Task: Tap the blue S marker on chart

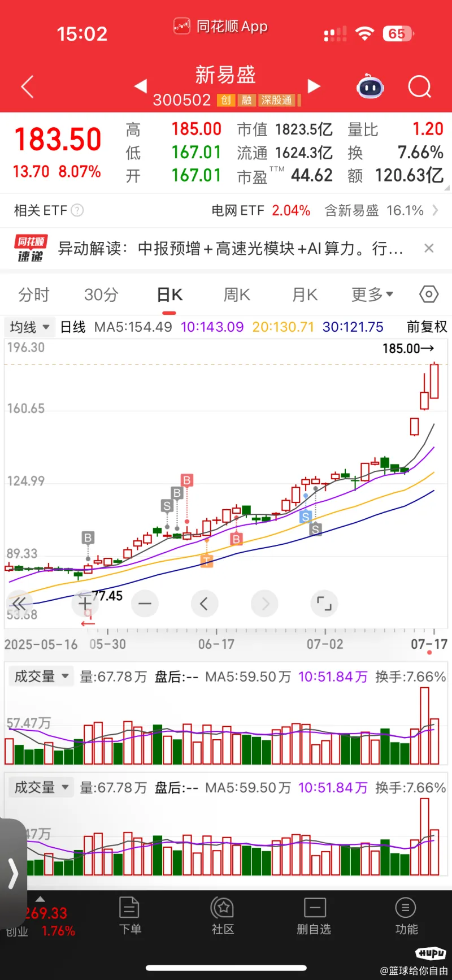Action: click(x=306, y=517)
